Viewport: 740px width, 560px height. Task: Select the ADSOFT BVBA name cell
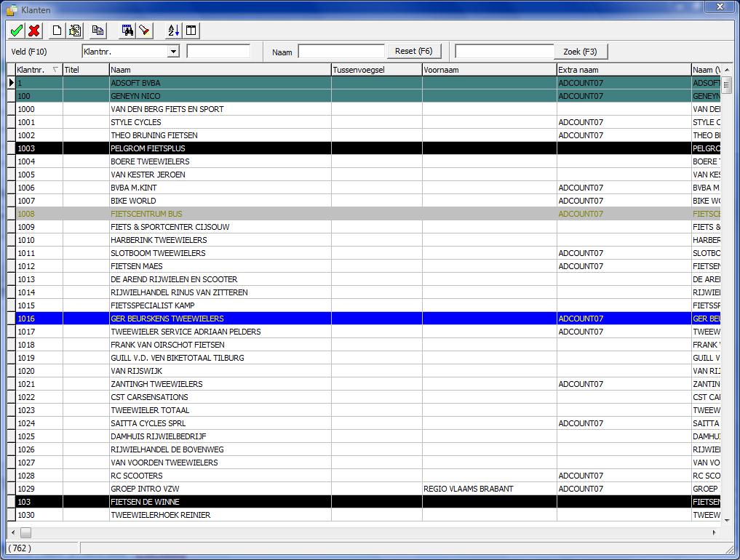220,83
